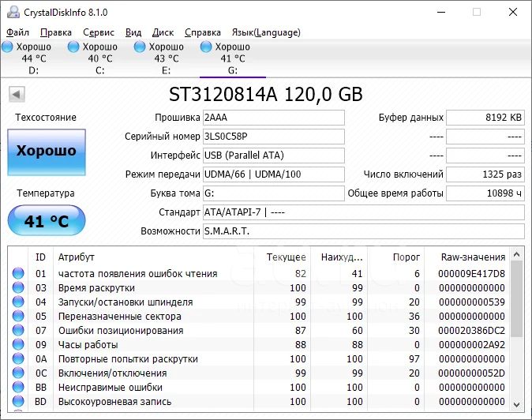532x420 pixels.
Task: Open the Вид menu
Action: (x=133, y=32)
